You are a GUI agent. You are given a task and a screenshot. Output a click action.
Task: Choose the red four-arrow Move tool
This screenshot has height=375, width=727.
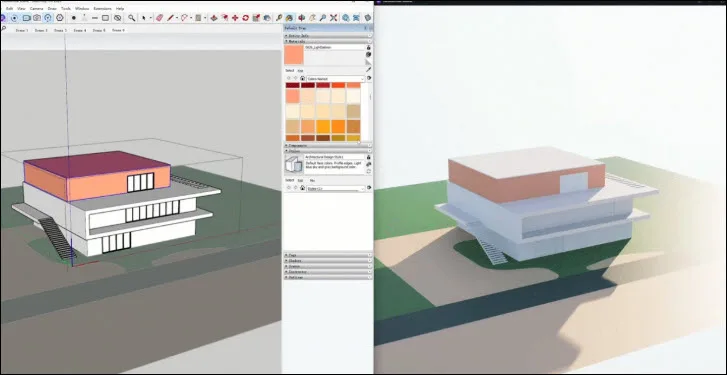click(x=235, y=18)
